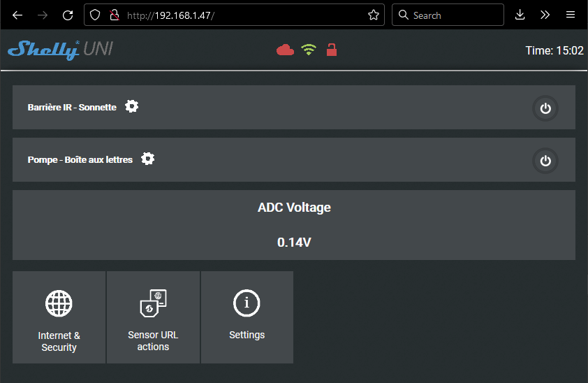Click the address bar showing 192.168.1.47
The image size is (588, 383).
pyautogui.click(x=244, y=15)
